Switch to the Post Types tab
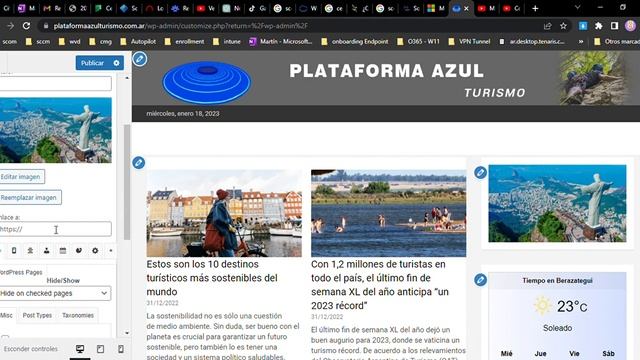640x360 pixels. [37, 315]
